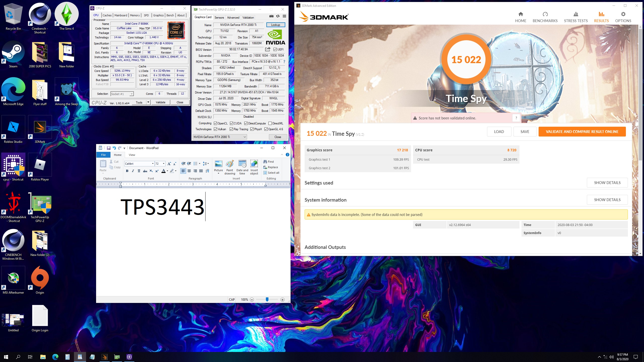Click VALIDATE AND COMPARE RESULT ONLINE
The image size is (644, 362).
point(582,132)
